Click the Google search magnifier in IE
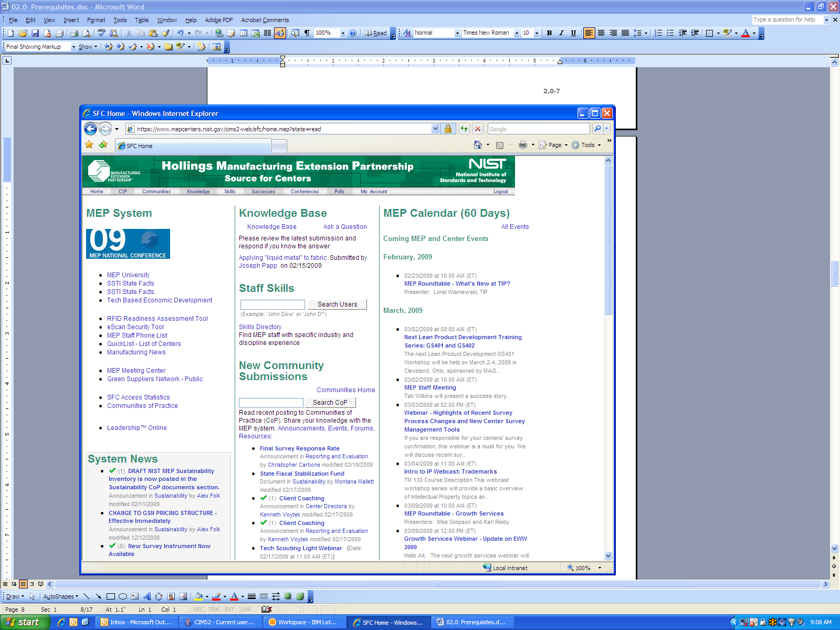Image resolution: width=840 pixels, height=630 pixels. coord(597,129)
